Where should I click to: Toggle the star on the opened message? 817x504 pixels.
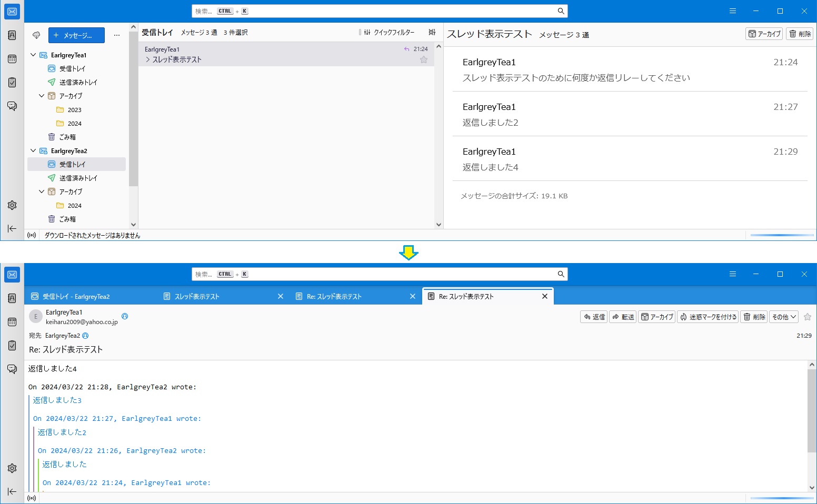click(x=808, y=317)
